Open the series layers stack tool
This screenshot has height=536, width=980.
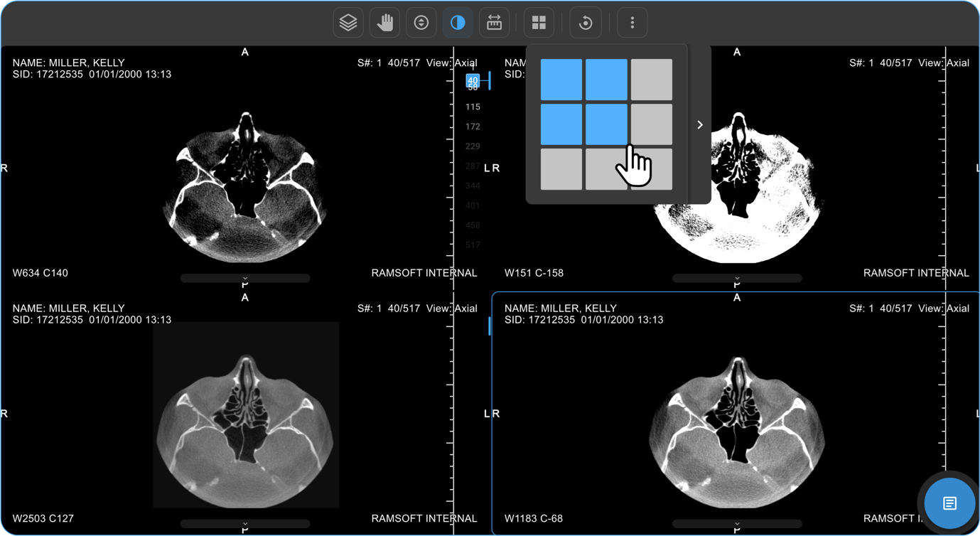pyautogui.click(x=348, y=23)
